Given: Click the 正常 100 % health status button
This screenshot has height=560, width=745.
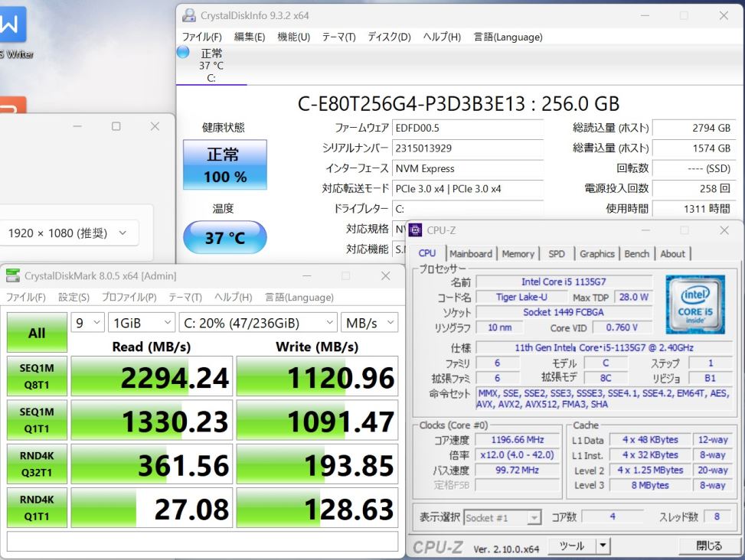Looking at the screenshot, I should (225, 164).
